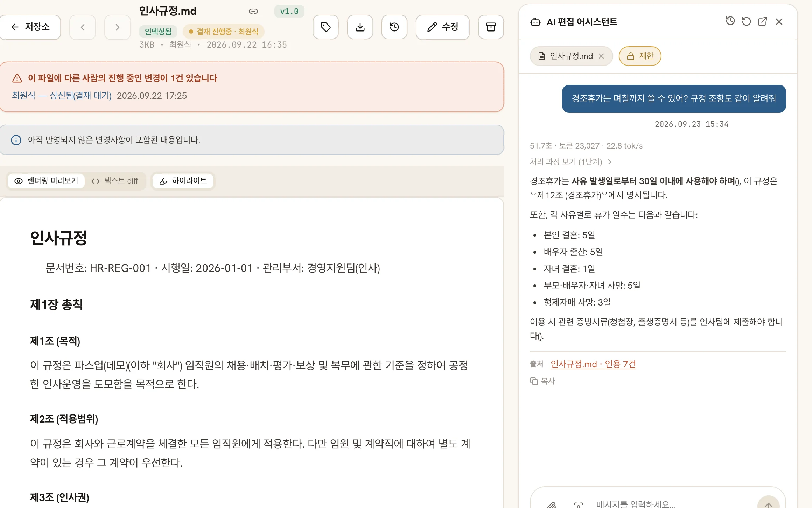Image resolution: width=812 pixels, height=508 pixels.
Task: Pop out assistant panel to new window
Action: click(x=763, y=21)
